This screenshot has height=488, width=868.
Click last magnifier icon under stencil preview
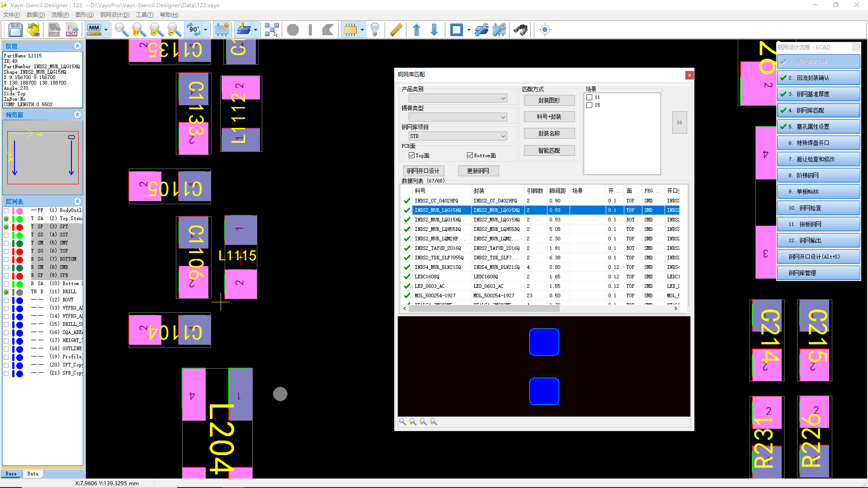point(434,422)
